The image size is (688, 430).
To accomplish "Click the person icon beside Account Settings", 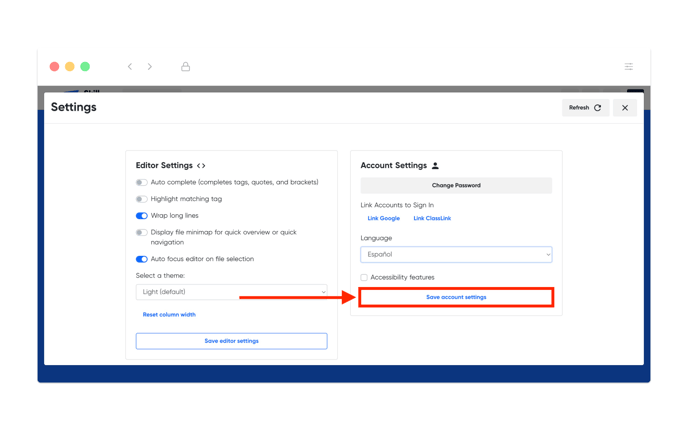I will (435, 165).
